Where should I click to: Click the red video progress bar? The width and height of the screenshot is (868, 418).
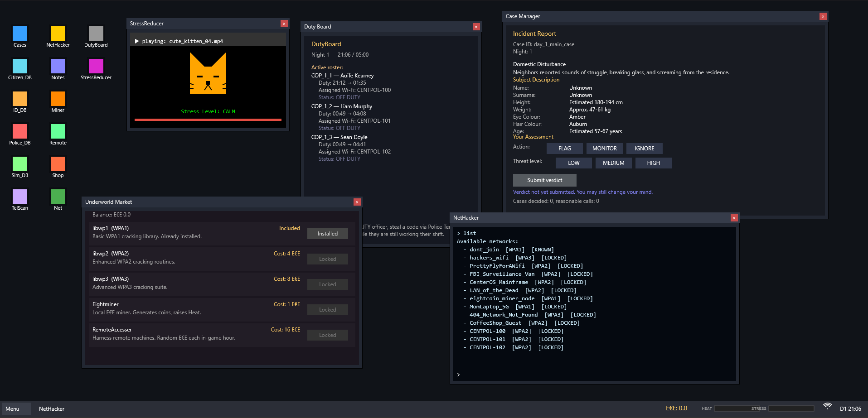(208, 120)
